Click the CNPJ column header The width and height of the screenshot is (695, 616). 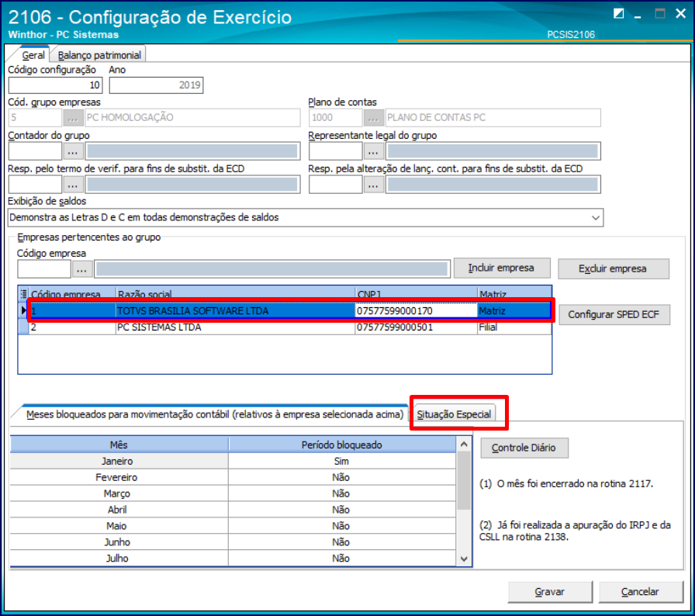tap(416, 294)
